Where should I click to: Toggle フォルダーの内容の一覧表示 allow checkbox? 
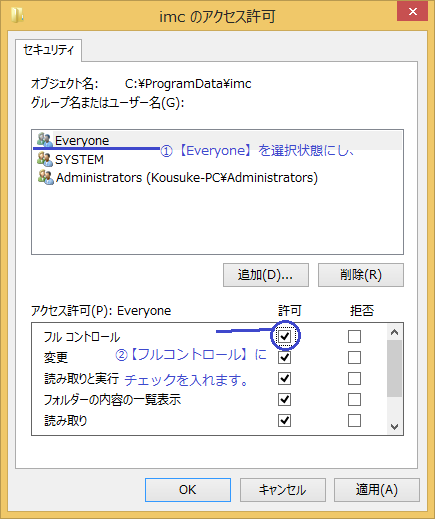[x=284, y=399]
